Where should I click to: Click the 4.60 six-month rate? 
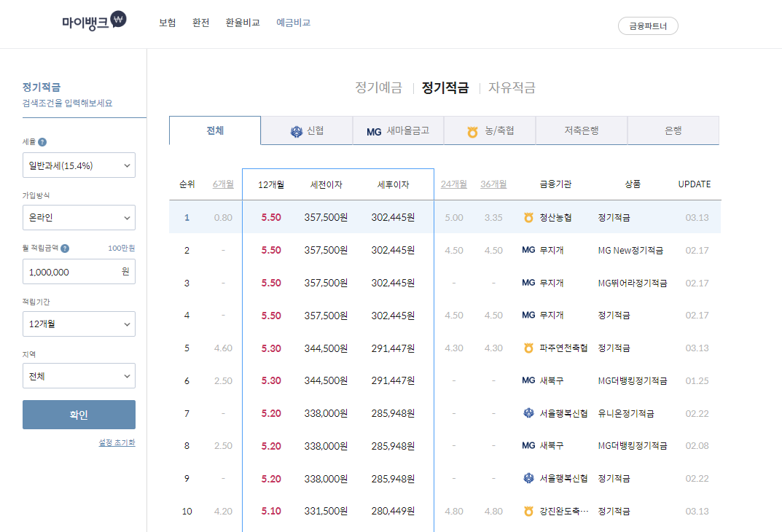pyautogui.click(x=223, y=348)
